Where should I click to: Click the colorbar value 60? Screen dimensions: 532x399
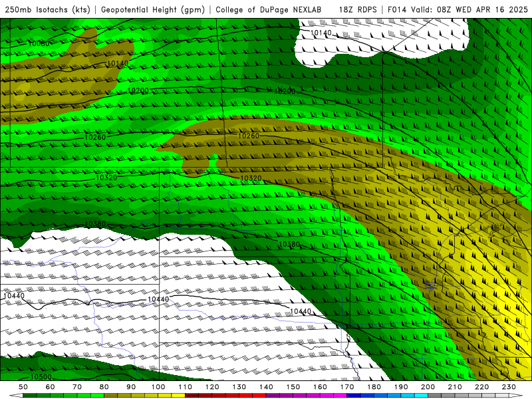[51, 387]
